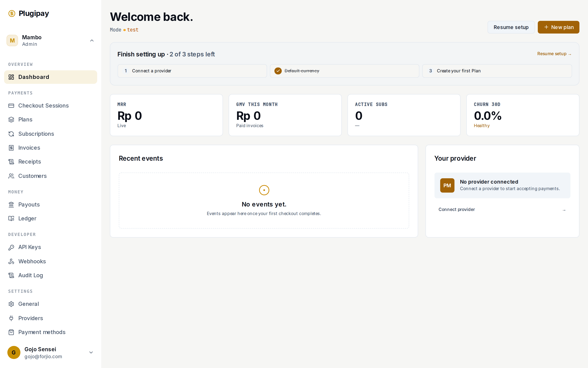Click the Resume setup button
The image size is (588, 368).
pos(511,27)
